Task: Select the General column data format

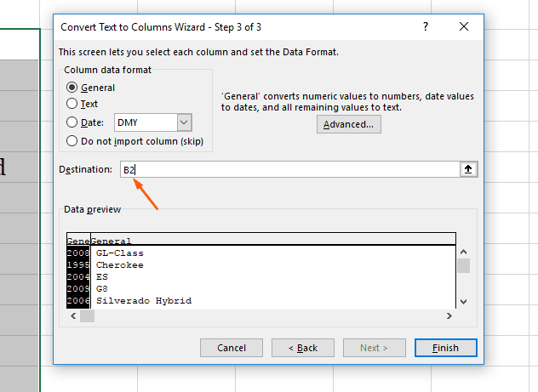Action: [72, 88]
